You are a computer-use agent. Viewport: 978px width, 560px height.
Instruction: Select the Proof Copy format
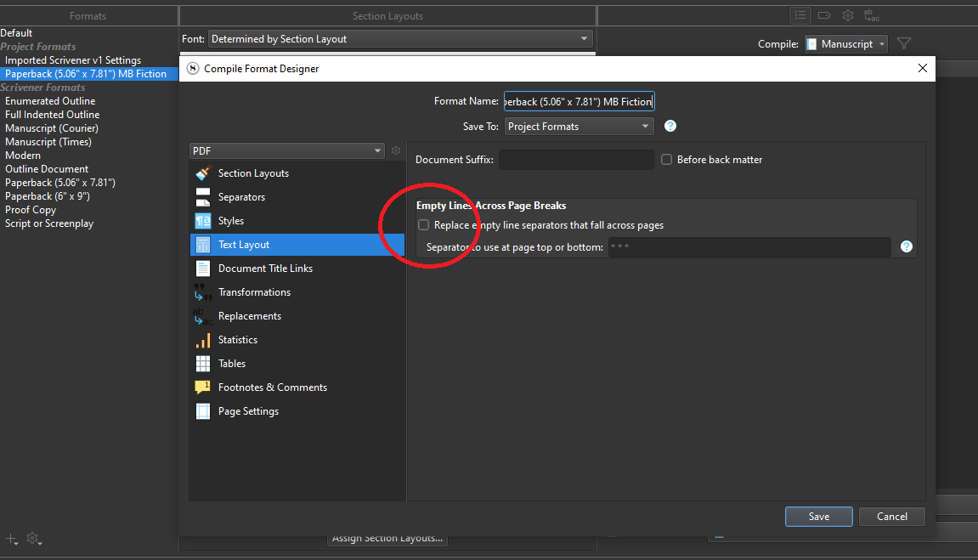pos(31,210)
